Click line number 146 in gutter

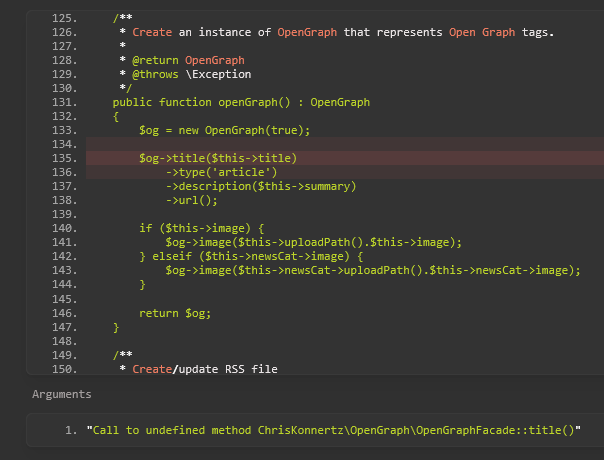pos(64,313)
